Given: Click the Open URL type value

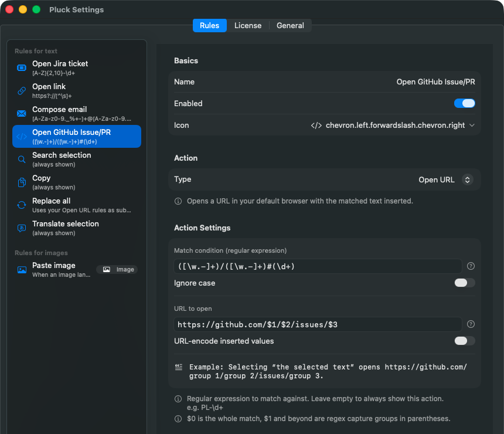Looking at the screenshot, I should coord(436,180).
